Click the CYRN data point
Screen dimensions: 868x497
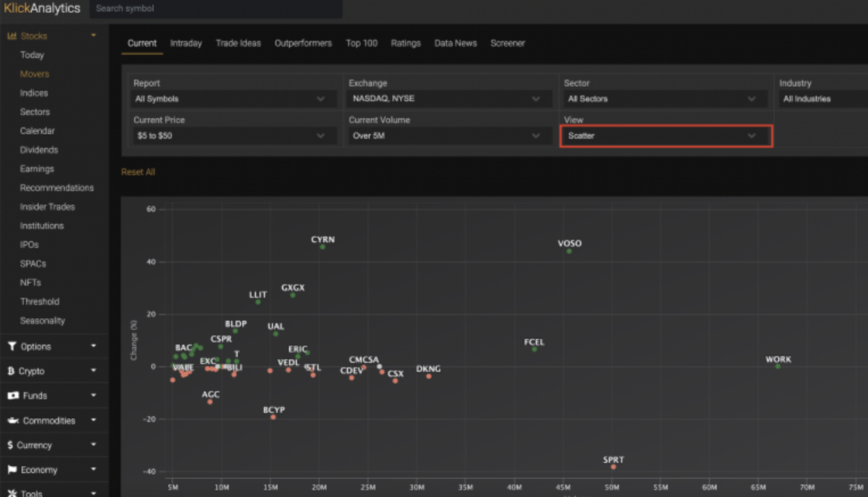[322, 247]
